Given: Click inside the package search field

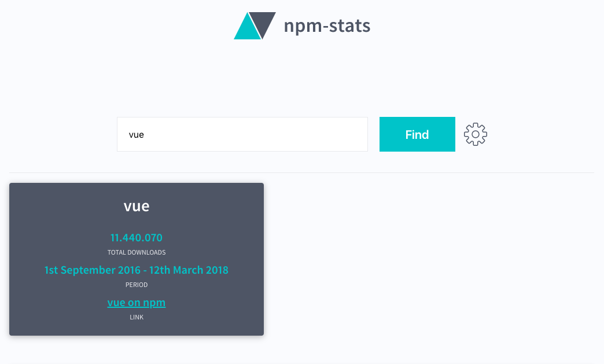Looking at the screenshot, I should pyautogui.click(x=242, y=134).
